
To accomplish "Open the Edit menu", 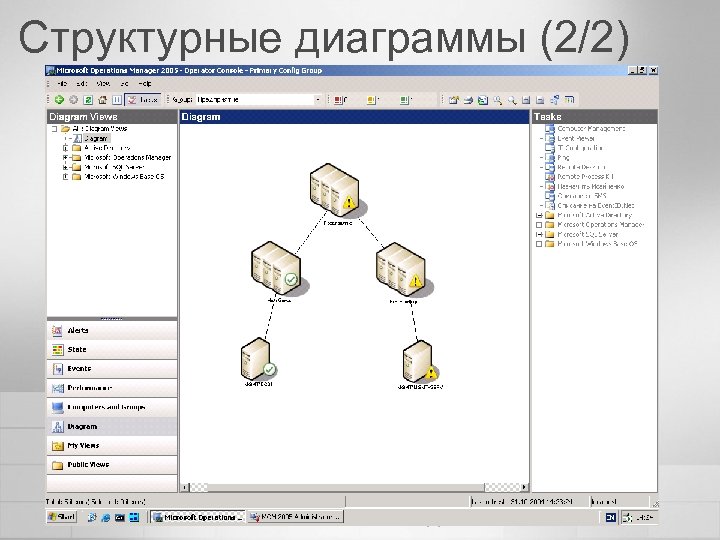I will click(82, 84).
